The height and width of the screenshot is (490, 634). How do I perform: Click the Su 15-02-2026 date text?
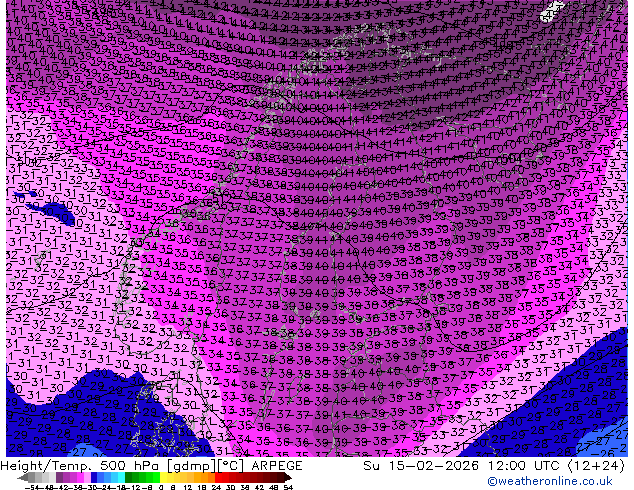[421, 466]
